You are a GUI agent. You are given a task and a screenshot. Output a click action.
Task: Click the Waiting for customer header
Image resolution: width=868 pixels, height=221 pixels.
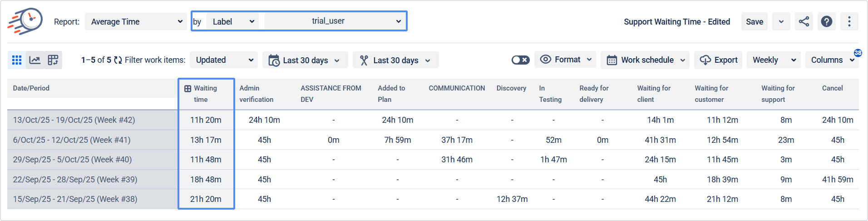tap(711, 94)
